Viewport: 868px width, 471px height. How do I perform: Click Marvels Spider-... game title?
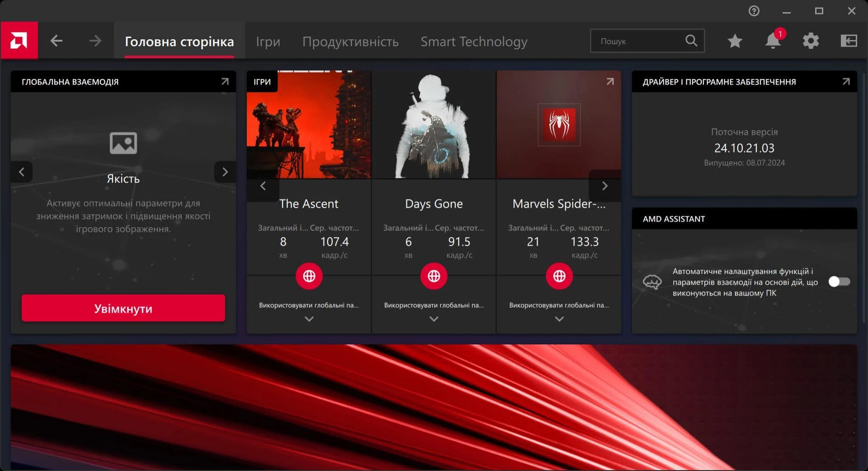click(x=559, y=204)
